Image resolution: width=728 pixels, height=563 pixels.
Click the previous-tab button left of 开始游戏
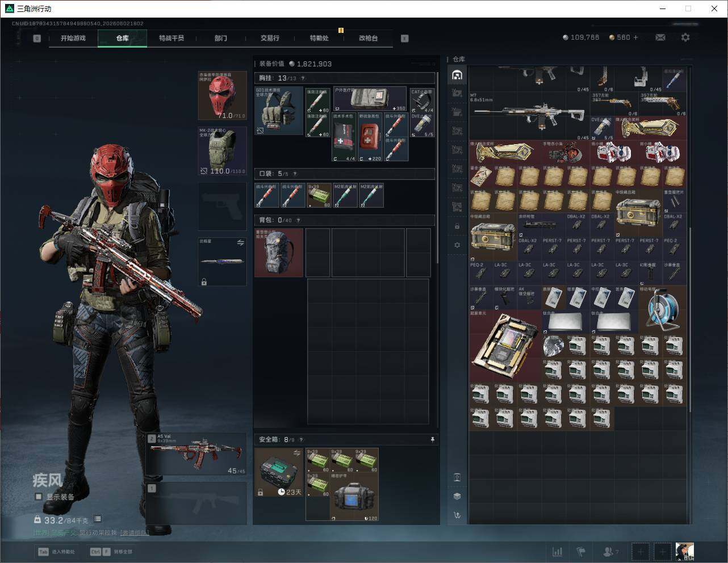pyautogui.click(x=37, y=39)
